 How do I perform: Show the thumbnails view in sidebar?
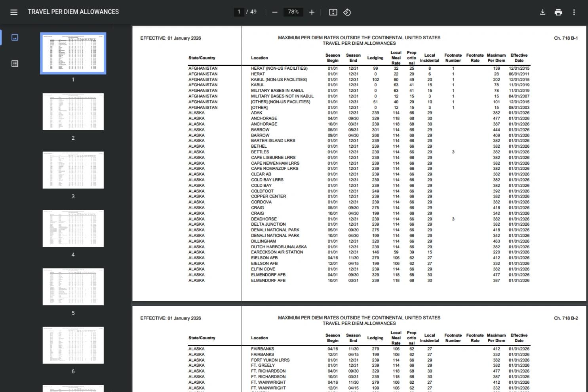point(15,38)
